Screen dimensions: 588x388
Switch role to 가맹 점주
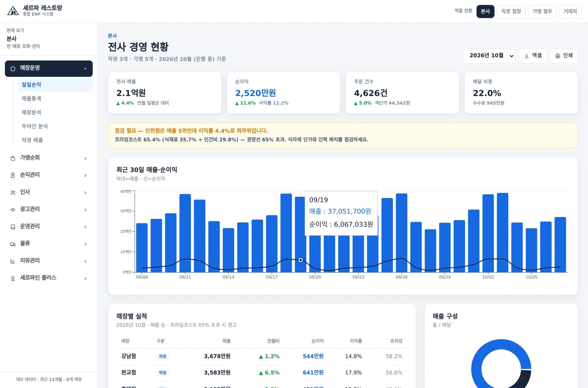tap(542, 11)
